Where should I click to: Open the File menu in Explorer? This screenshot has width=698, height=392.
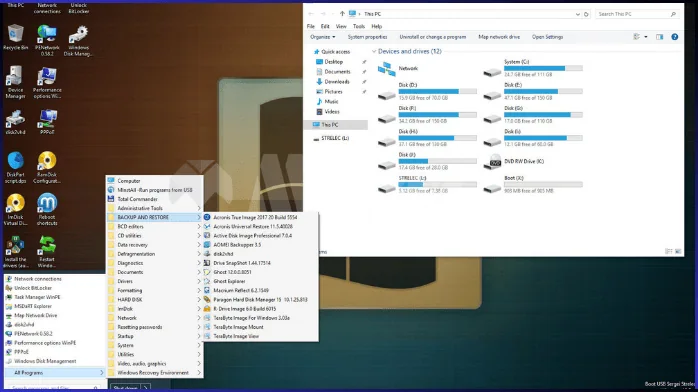pos(311,26)
